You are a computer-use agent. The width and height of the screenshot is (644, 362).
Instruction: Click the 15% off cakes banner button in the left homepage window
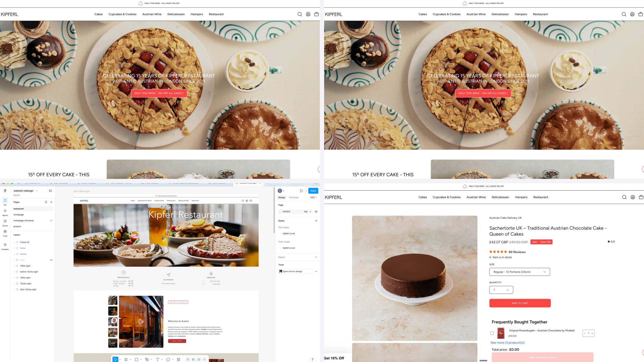(x=159, y=93)
